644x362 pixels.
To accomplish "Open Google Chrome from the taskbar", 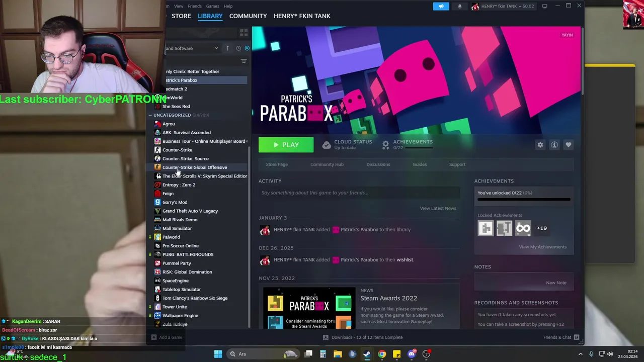I will click(x=382, y=354).
